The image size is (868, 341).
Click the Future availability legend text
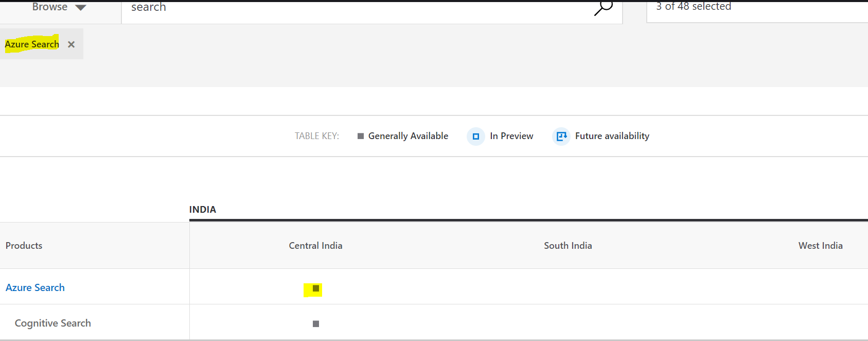click(612, 136)
